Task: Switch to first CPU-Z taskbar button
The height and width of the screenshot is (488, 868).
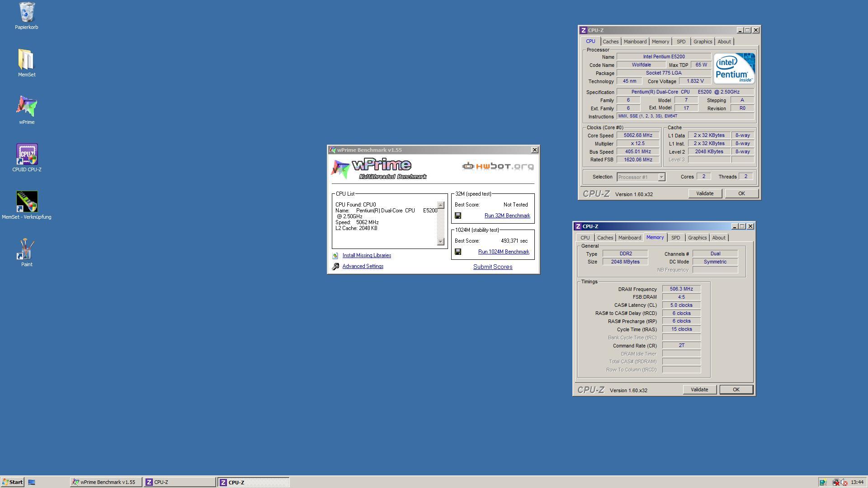Action: [180, 482]
